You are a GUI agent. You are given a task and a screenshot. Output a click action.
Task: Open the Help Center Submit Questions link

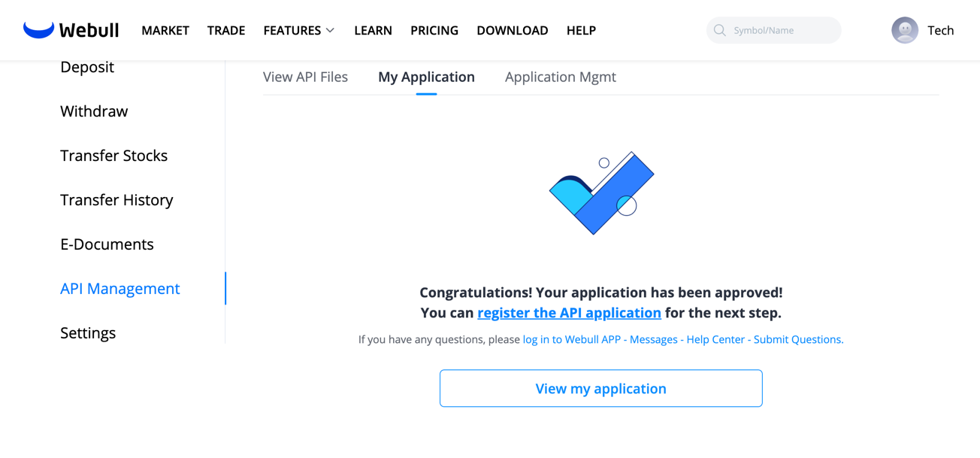pos(682,339)
